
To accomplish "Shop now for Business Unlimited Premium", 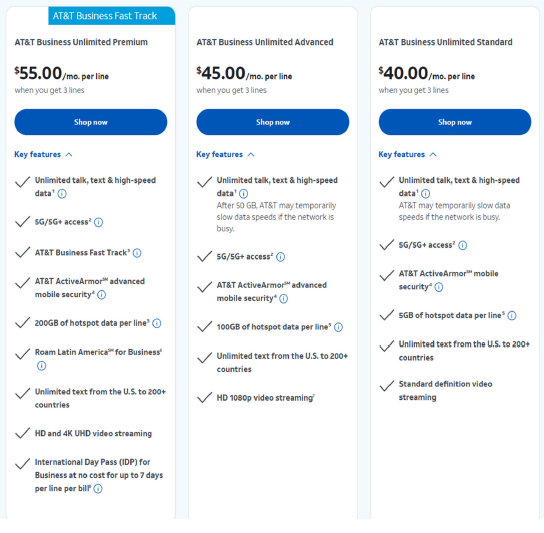I will (x=91, y=122).
